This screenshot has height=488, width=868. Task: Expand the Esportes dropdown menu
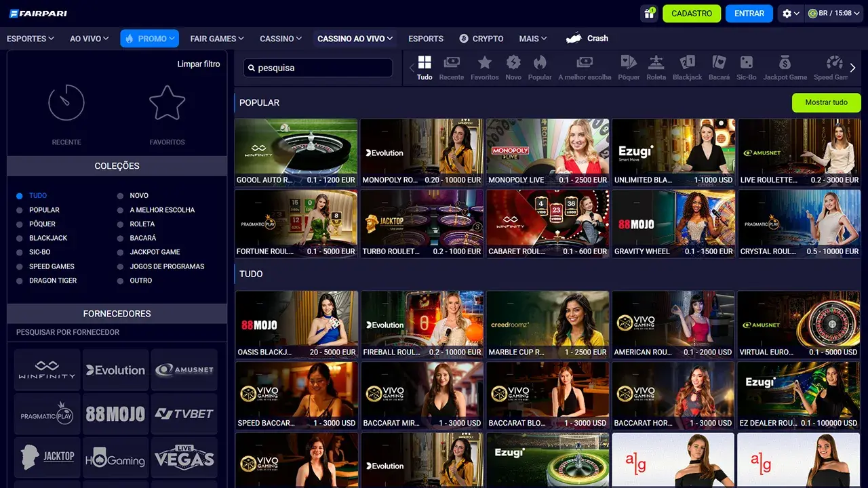click(31, 39)
